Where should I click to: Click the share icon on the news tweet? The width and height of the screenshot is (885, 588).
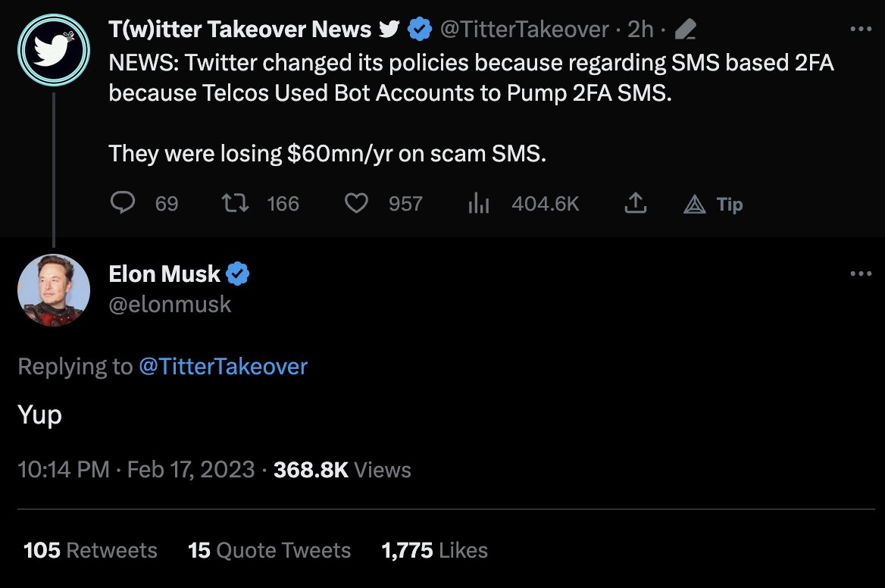coord(635,203)
